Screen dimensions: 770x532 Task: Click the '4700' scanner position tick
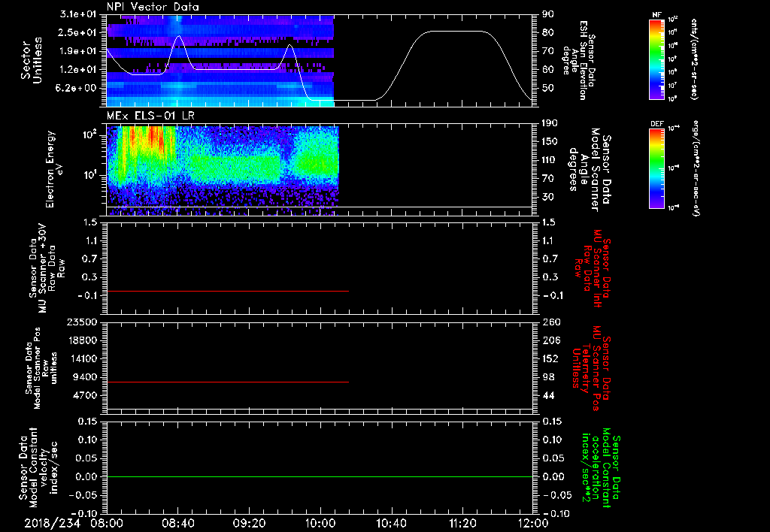(x=84, y=395)
